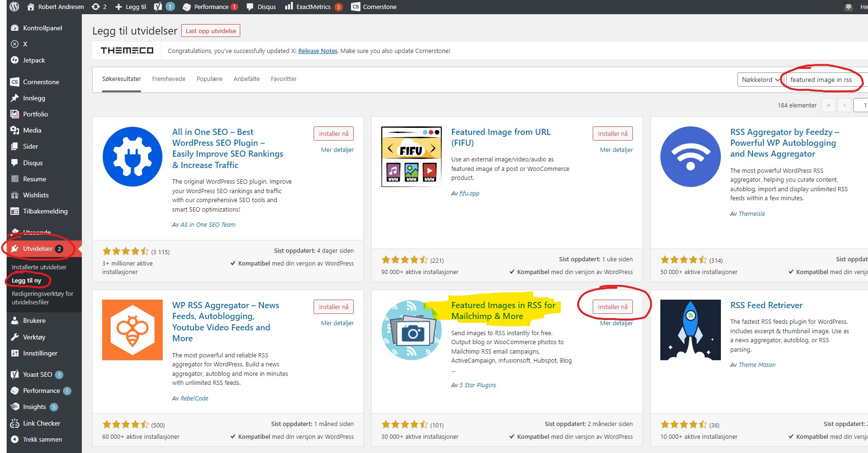Open ExactMetrics from the admin bar

pos(313,7)
